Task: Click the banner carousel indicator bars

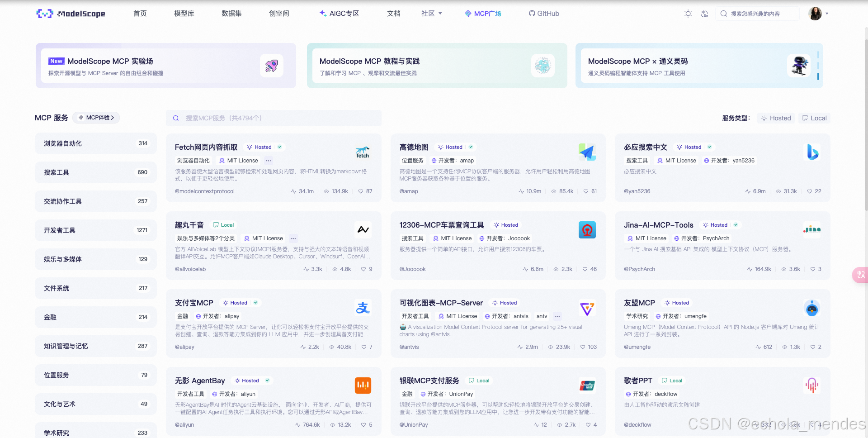Action: click(818, 66)
